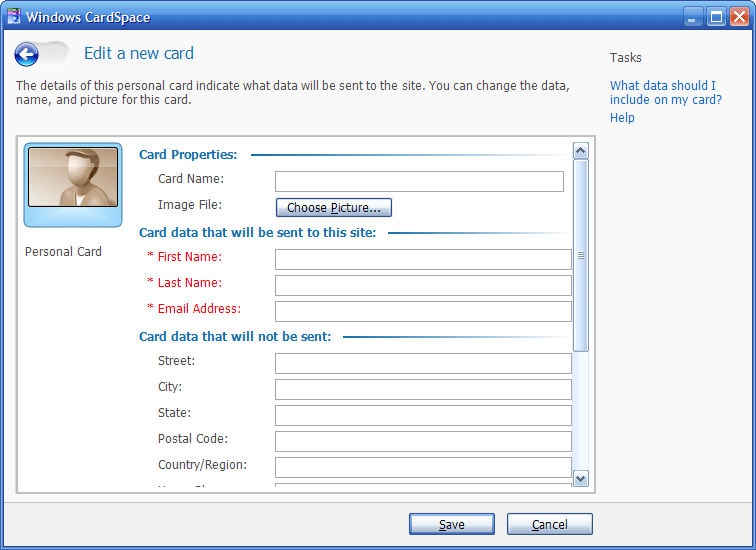Click the scrollbar up arrow
The width and height of the screenshot is (756, 550).
coord(580,151)
